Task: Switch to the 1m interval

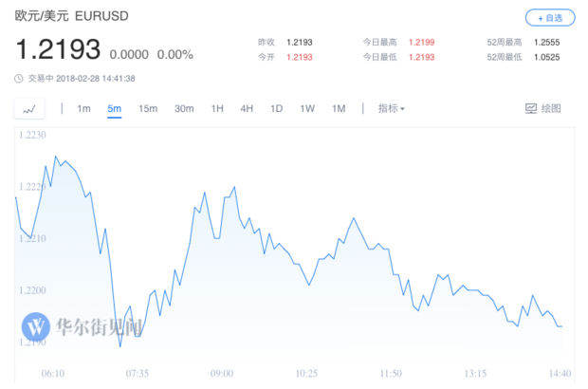Action: [x=83, y=109]
